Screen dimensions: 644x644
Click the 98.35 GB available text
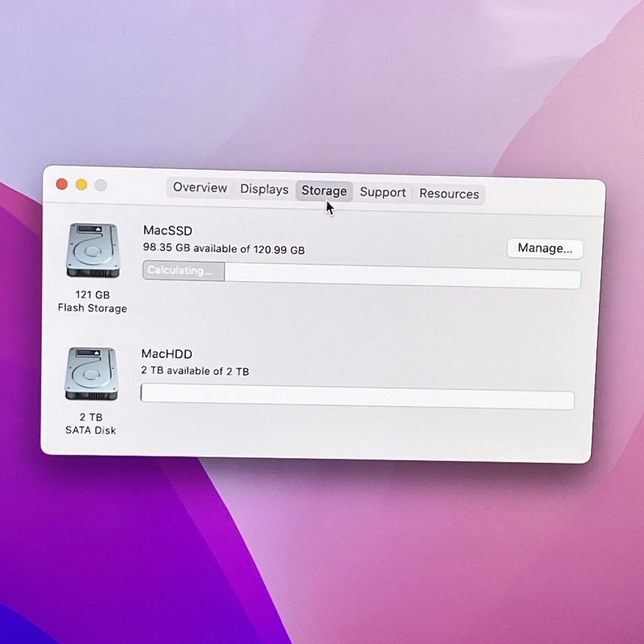[224, 249]
